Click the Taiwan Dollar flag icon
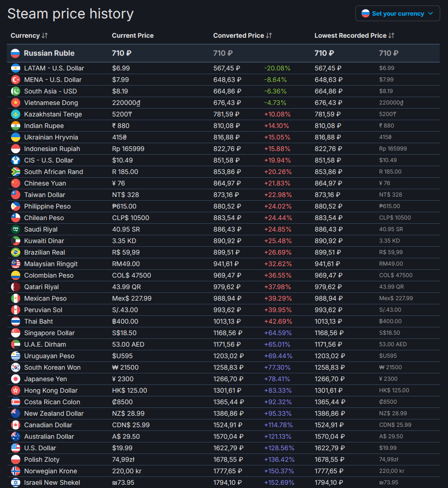The image size is (448, 488). [16, 195]
